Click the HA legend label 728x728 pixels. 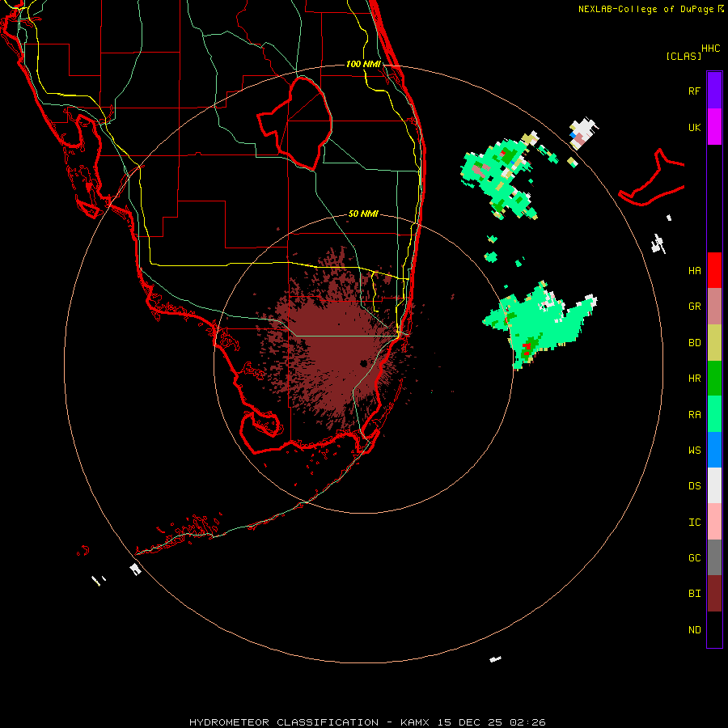694,270
